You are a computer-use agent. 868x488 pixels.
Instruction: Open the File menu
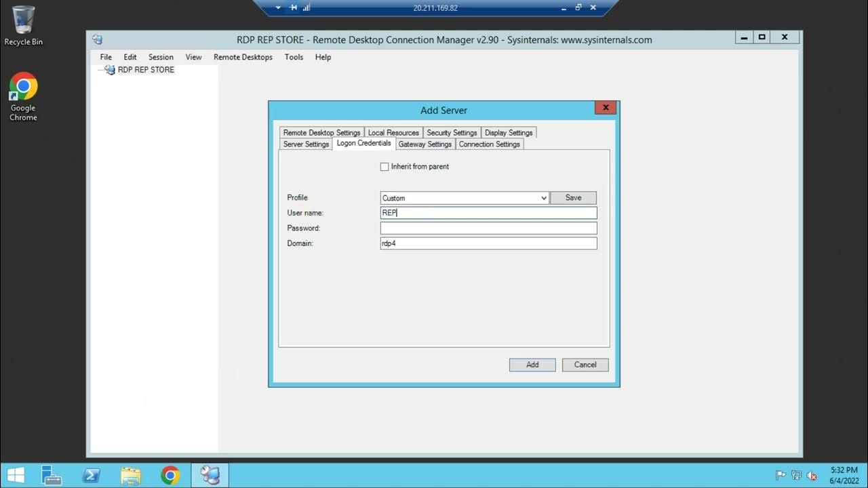pos(106,57)
